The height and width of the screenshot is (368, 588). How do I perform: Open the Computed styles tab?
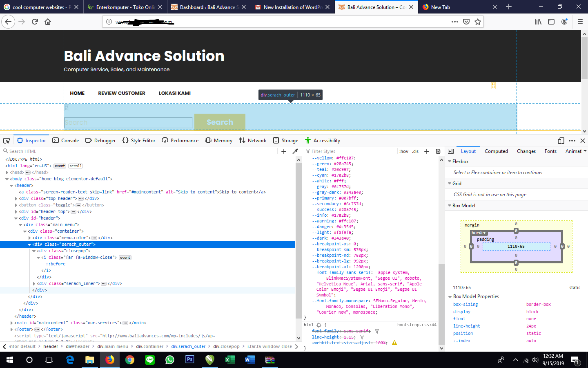coord(496,151)
